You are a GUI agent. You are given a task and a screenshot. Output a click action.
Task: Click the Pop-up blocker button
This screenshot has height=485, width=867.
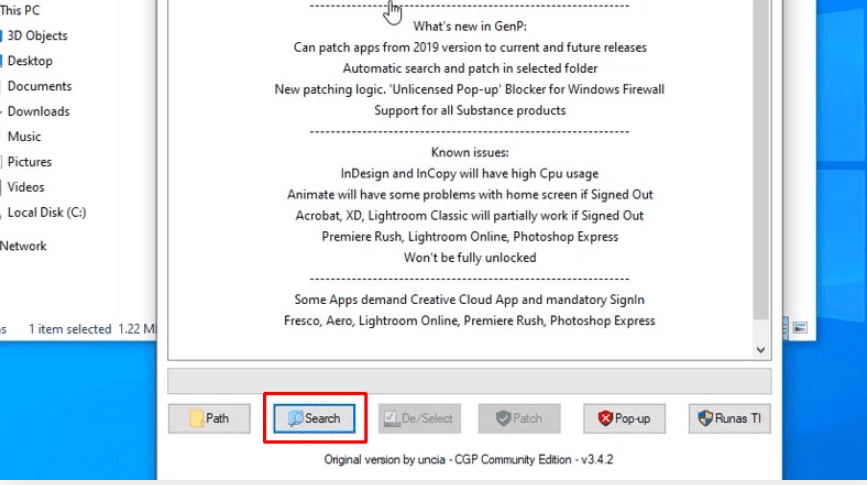tap(624, 418)
